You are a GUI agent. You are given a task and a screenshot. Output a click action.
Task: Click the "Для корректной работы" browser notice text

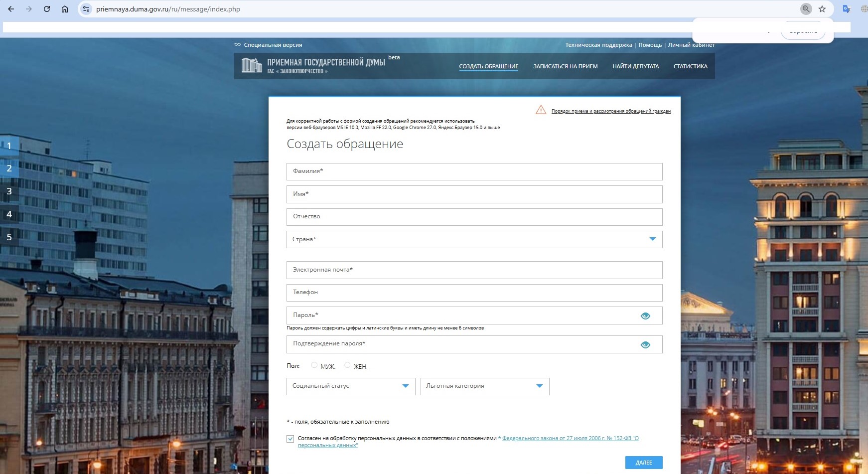point(393,124)
